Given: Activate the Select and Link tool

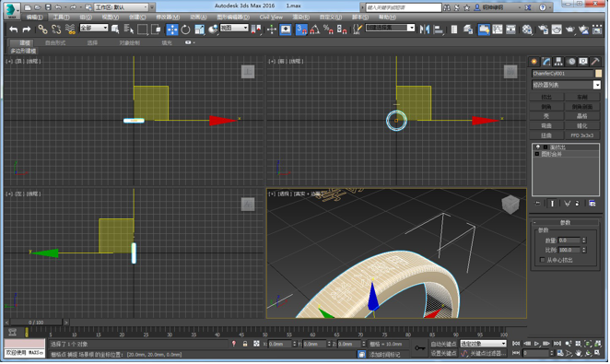Looking at the screenshot, I should click(x=42, y=29).
